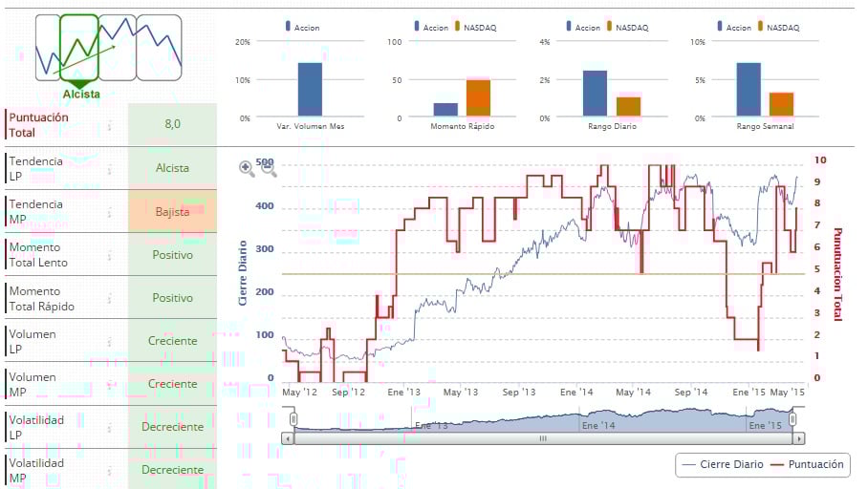868x489 pixels.
Task: Click the blue Accion bar in Rango Diario
Action: (x=596, y=94)
